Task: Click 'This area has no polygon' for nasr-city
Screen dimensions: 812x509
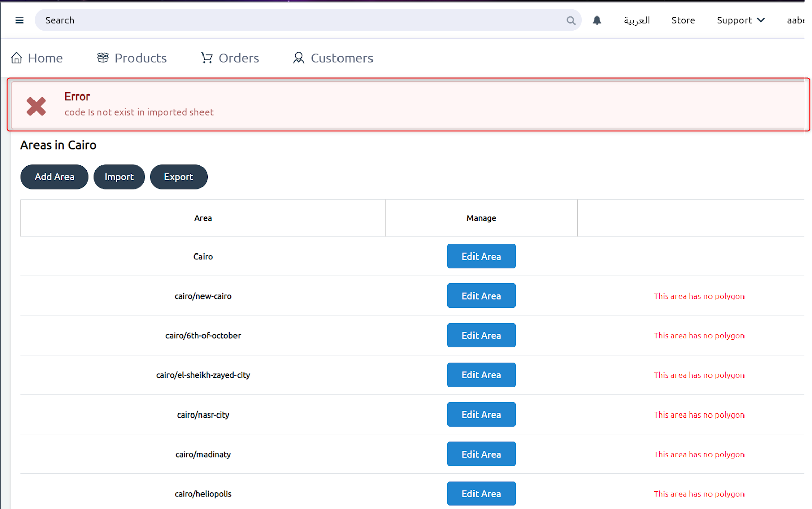Action: click(699, 415)
